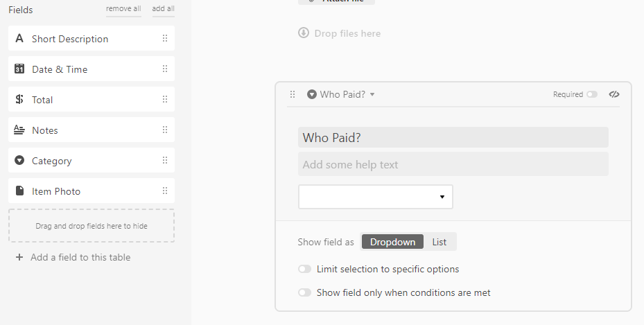Select the Dropdown display option
Viewport: 644px width, 325px height.
(x=392, y=242)
